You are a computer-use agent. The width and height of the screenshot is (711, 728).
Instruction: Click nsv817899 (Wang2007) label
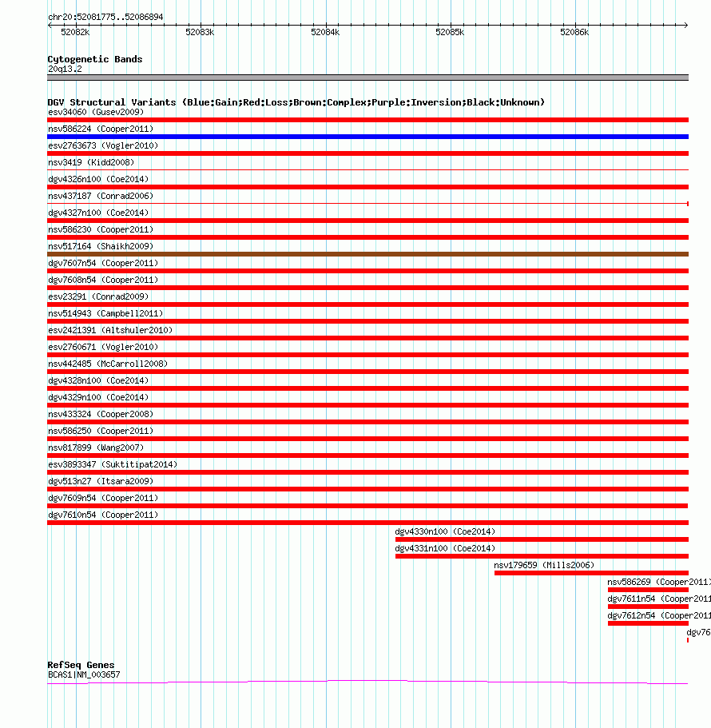(x=96, y=447)
